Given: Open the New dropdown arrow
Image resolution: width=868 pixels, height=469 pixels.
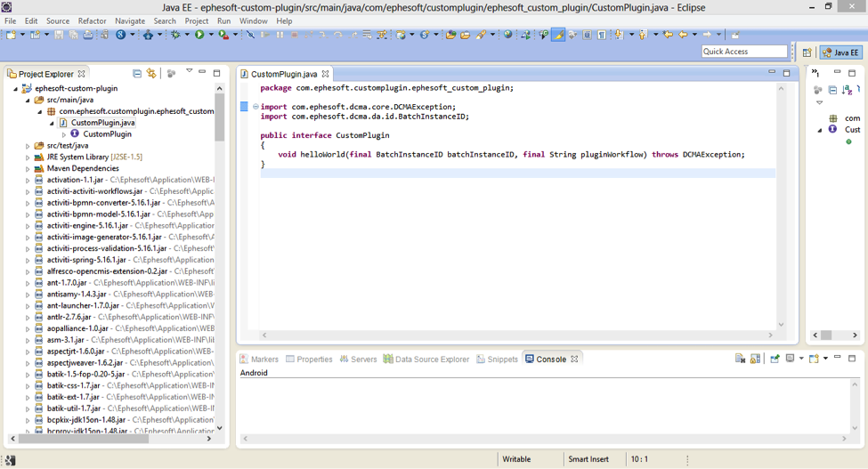Looking at the screenshot, I should coord(22,35).
